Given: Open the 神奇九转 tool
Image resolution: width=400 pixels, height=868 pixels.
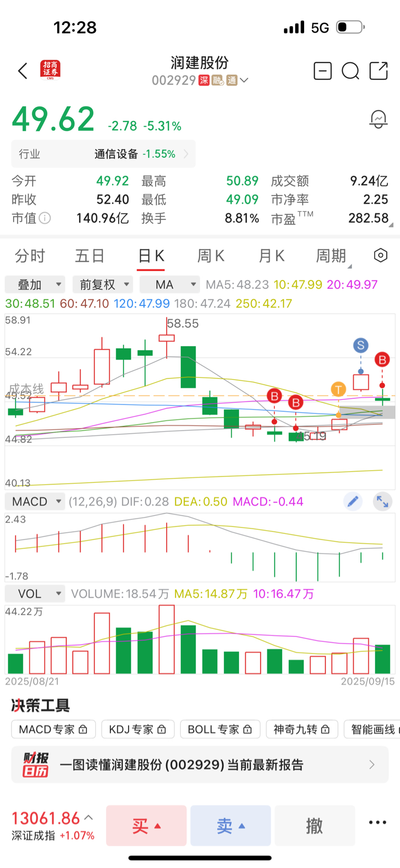Looking at the screenshot, I should coord(302,729).
